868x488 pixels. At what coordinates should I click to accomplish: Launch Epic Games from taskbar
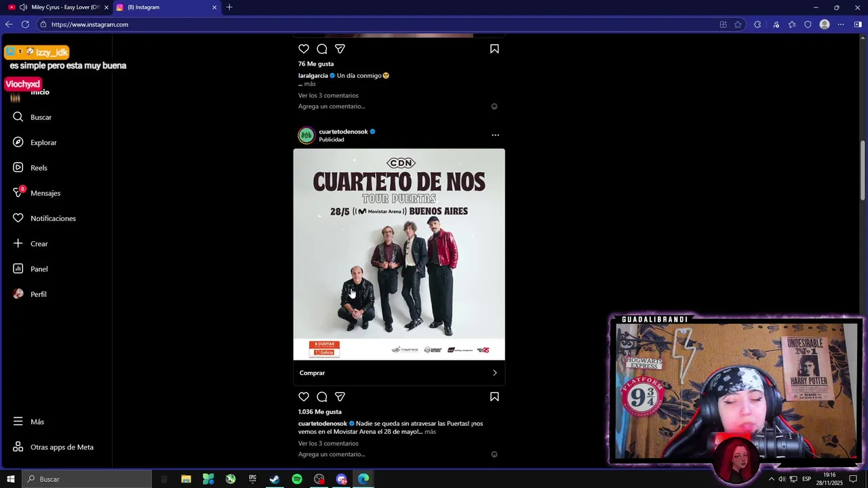252,479
